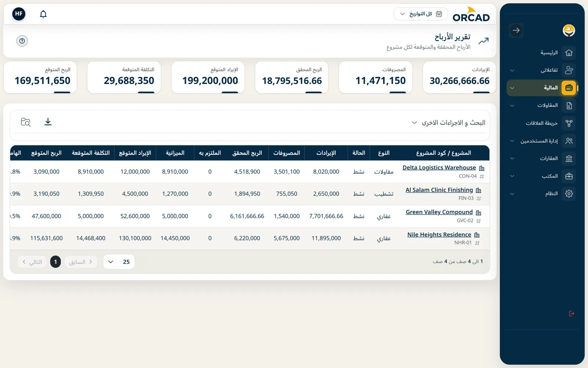This screenshot has height=368, width=588.
Task: Select إدارة المستخدمين menu item
Action: (x=539, y=141)
